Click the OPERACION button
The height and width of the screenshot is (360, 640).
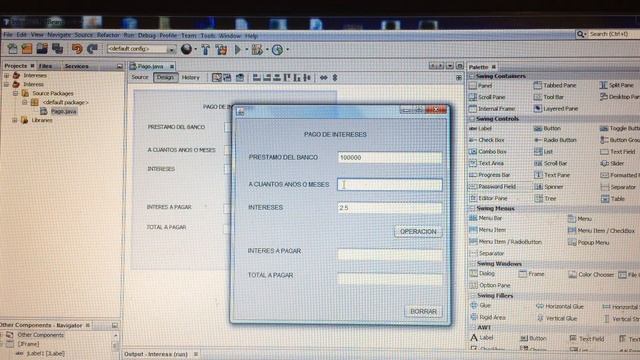click(x=418, y=231)
